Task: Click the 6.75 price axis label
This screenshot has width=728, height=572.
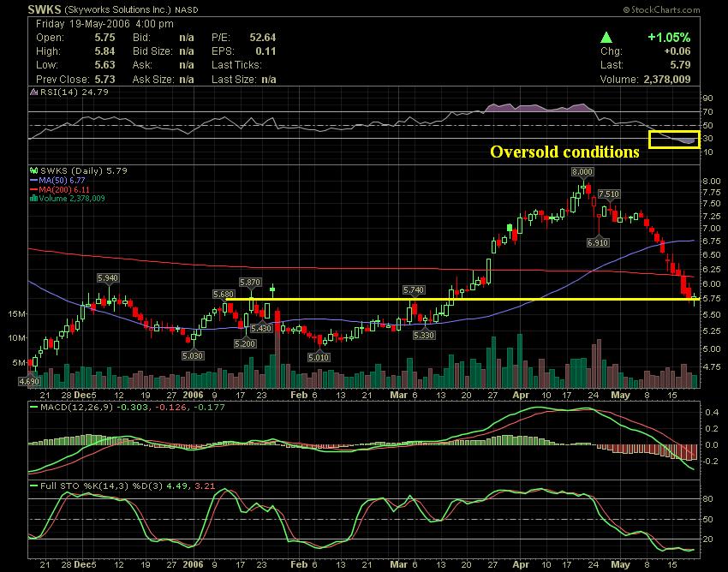Action: tap(713, 241)
